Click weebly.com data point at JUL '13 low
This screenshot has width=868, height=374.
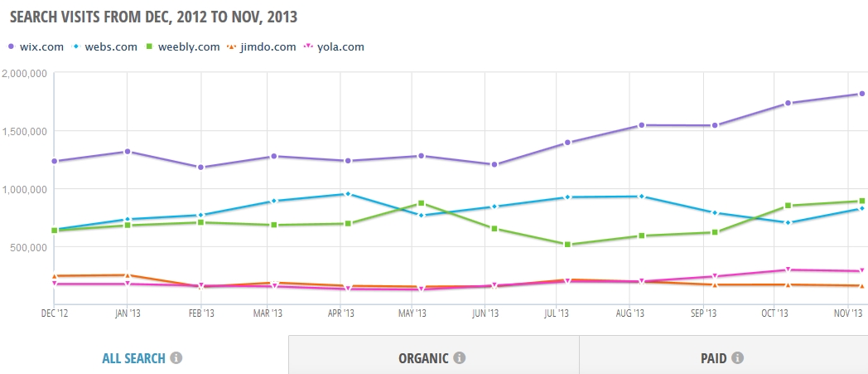567,245
